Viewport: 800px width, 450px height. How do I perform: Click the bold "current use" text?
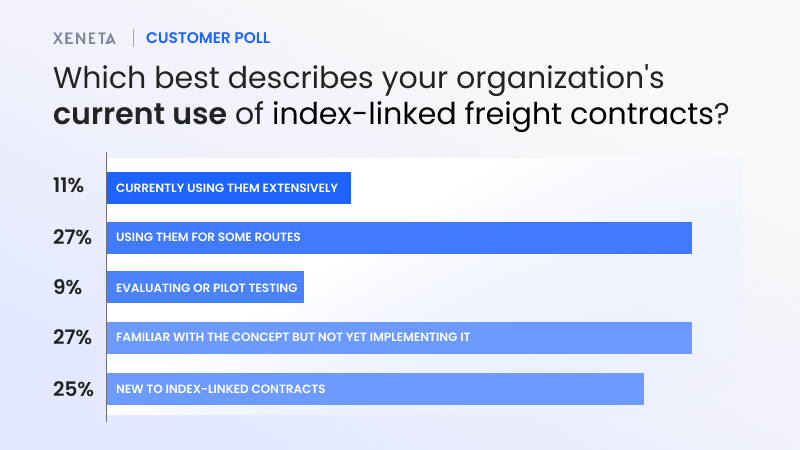139,114
